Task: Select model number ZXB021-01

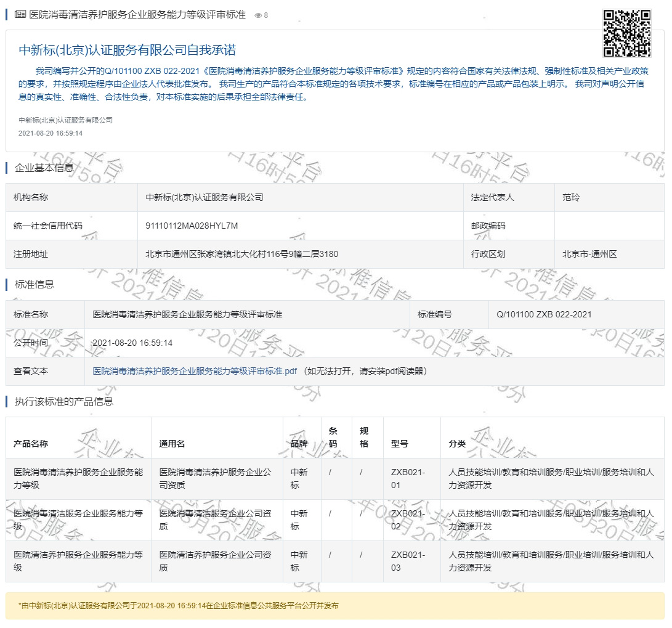Action: (408, 479)
